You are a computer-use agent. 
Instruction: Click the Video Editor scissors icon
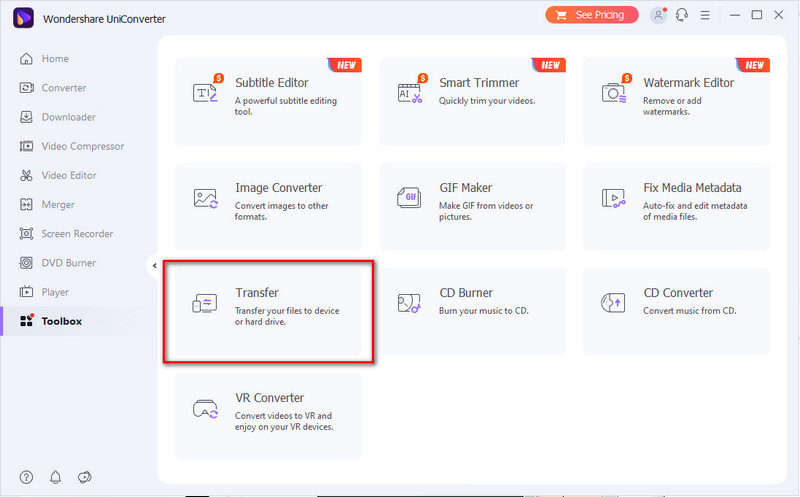tap(26, 175)
